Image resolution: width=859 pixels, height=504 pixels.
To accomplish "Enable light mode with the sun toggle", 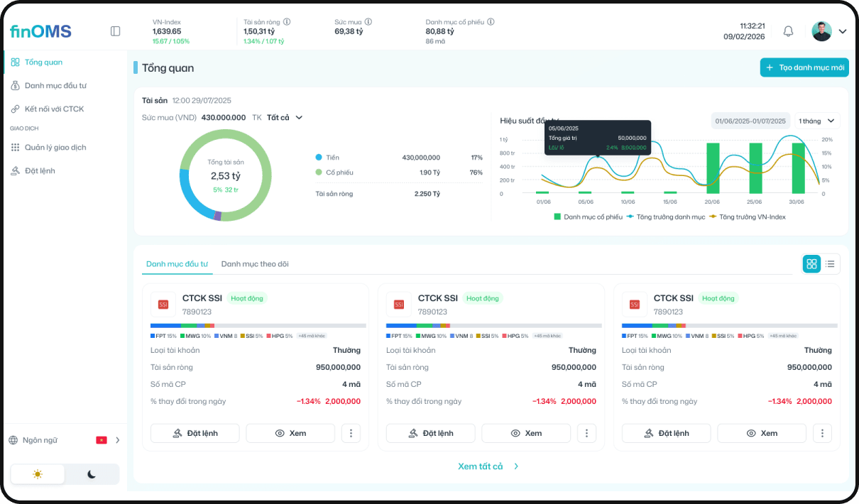I will (x=37, y=474).
